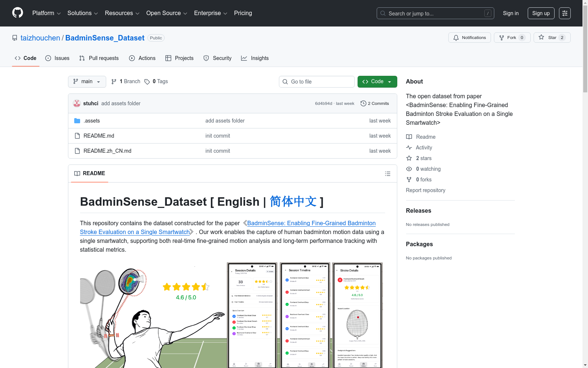The width and height of the screenshot is (588, 368).
Task: Open the Releases heading link
Action: pos(419,210)
